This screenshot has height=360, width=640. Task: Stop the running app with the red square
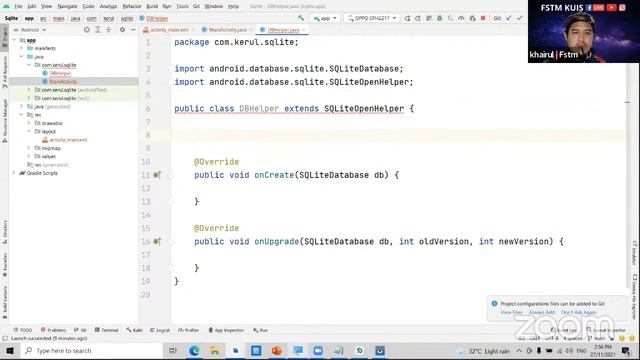[483, 18]
